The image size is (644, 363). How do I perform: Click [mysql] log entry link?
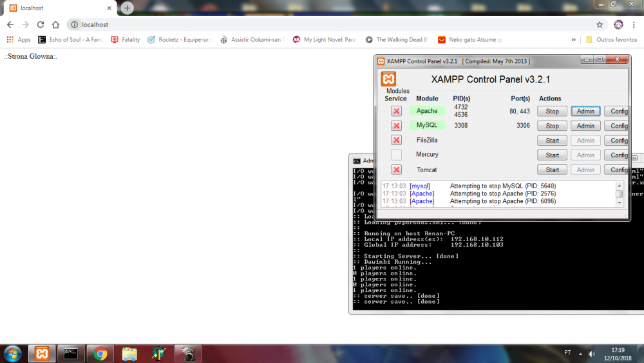point(420,186)
